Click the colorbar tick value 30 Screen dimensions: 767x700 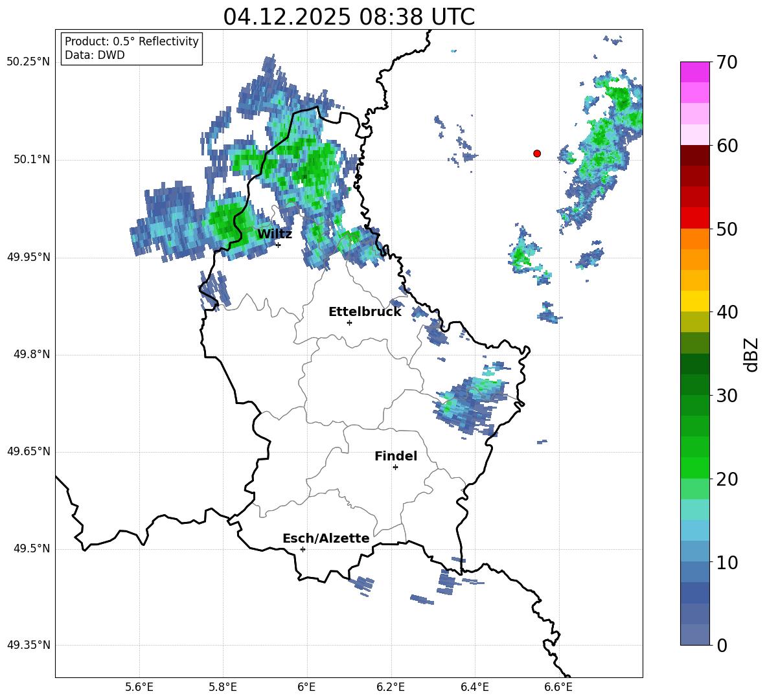pyautogui.click(x=727, y=396)
